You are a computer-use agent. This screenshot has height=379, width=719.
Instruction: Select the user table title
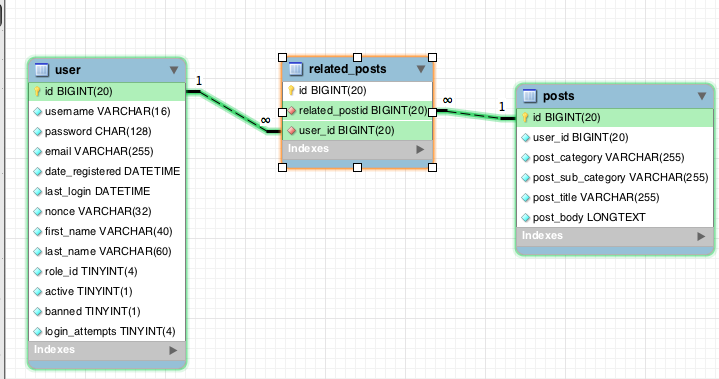coord(68,70)
